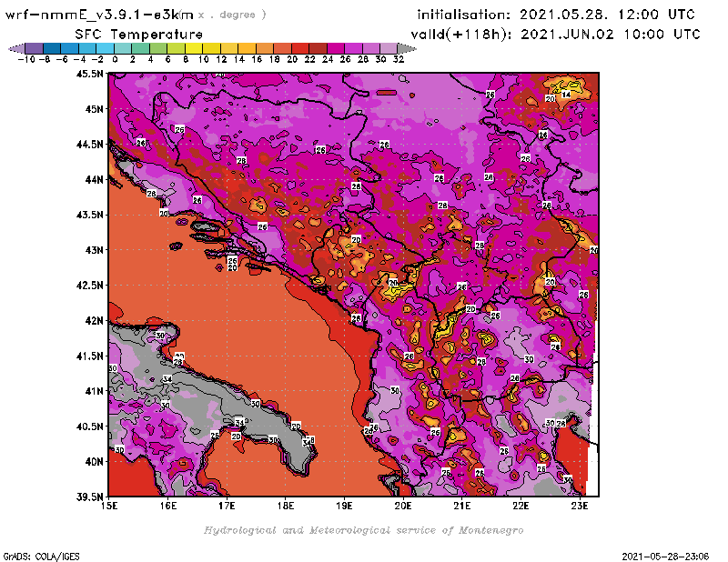Click the longitude label 19E
This screenshot has width=728, height=562.
[344, 506]
